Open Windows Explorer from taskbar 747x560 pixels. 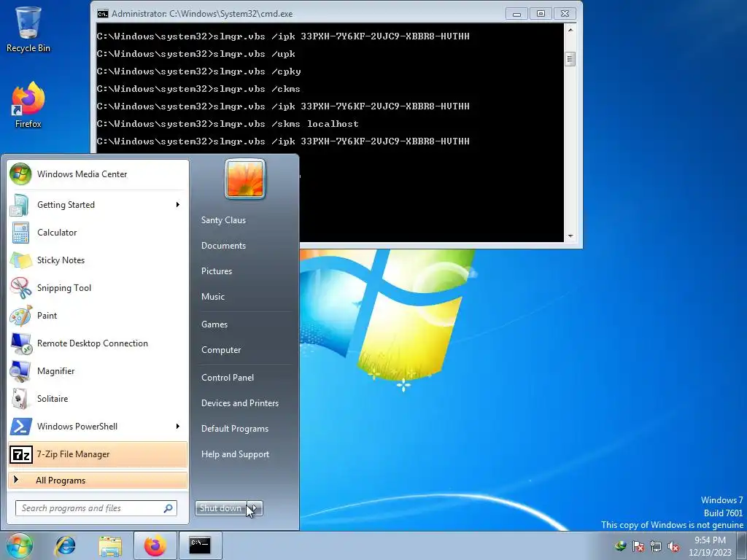110,545
